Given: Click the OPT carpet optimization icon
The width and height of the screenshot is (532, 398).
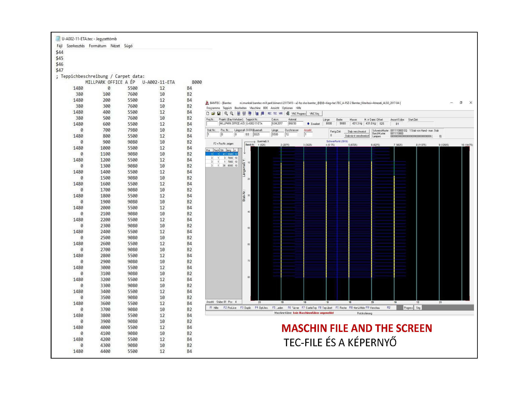Looking at the screenshot, I should pos(244,113).
